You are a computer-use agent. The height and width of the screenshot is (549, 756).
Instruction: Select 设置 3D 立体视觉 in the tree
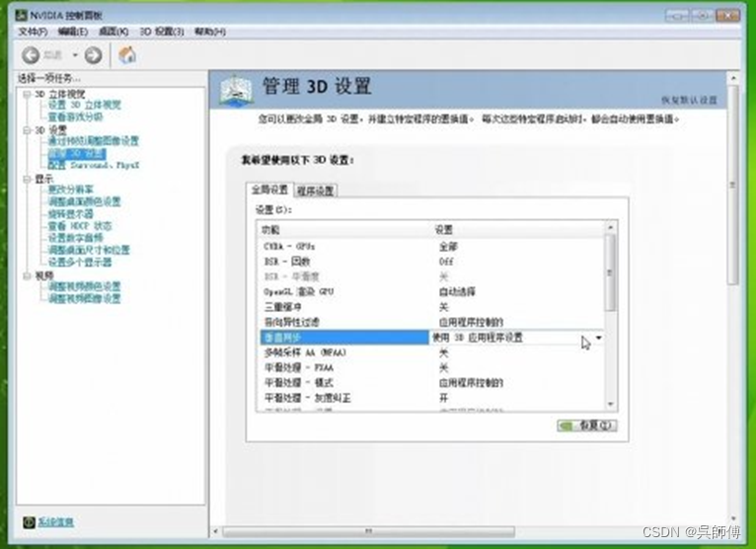tap(84, 105)
